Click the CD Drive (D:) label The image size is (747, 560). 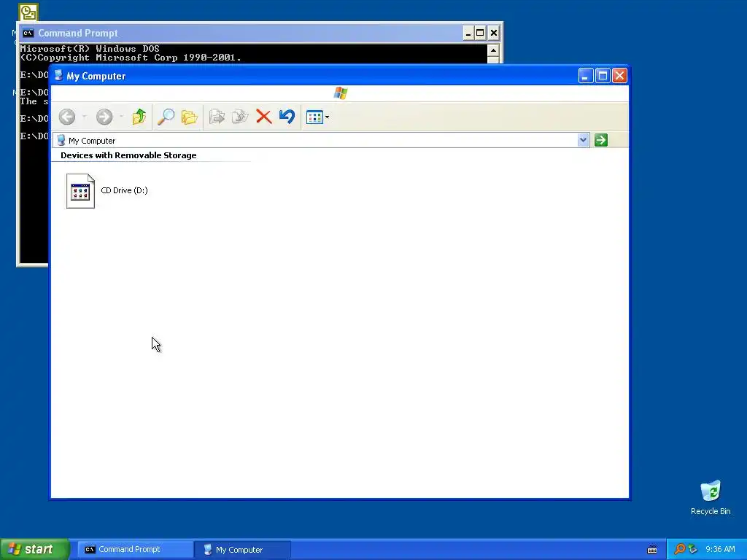(x=124, y=190)
